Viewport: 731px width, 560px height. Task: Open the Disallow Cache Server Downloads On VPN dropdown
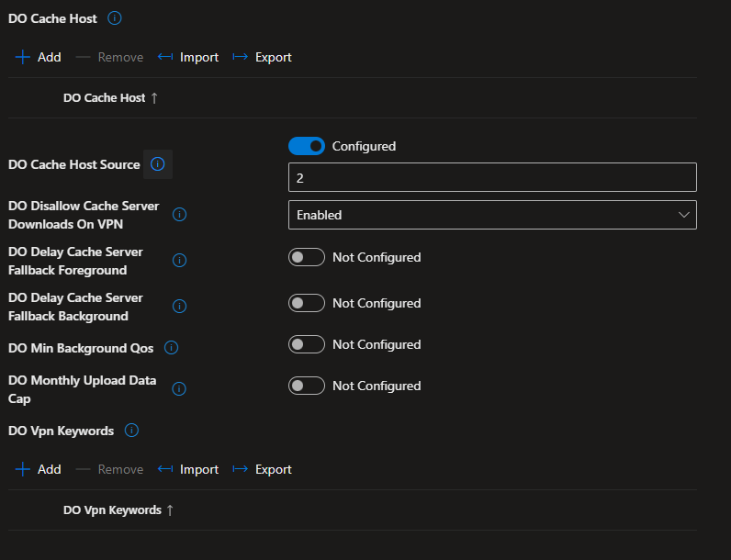492,215
